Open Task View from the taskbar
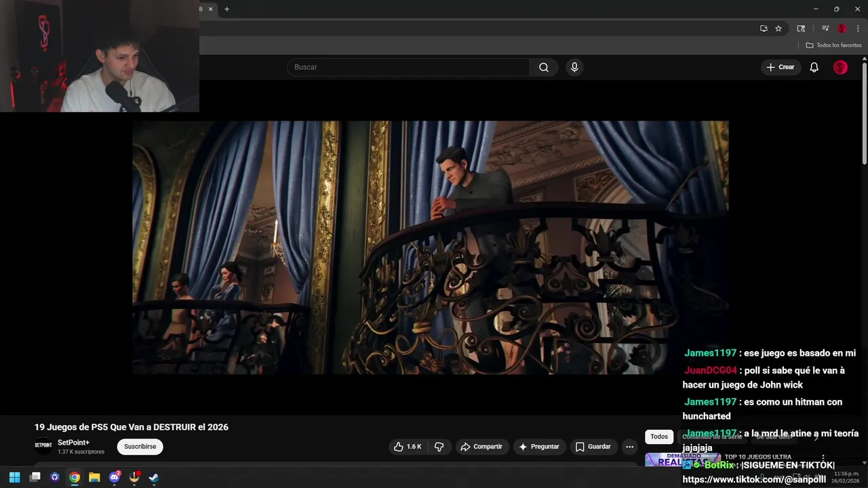This screenshot has height=488, width=868. (35, 477)
